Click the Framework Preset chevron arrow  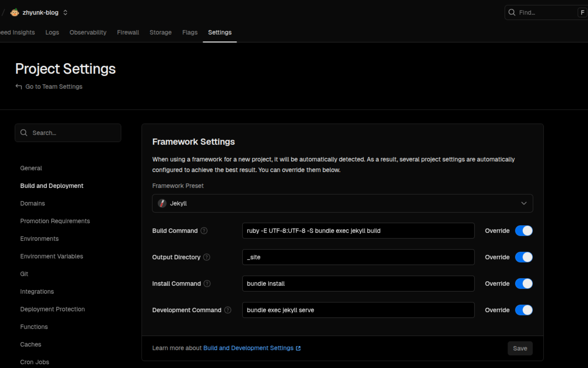[x=524, y=203]
